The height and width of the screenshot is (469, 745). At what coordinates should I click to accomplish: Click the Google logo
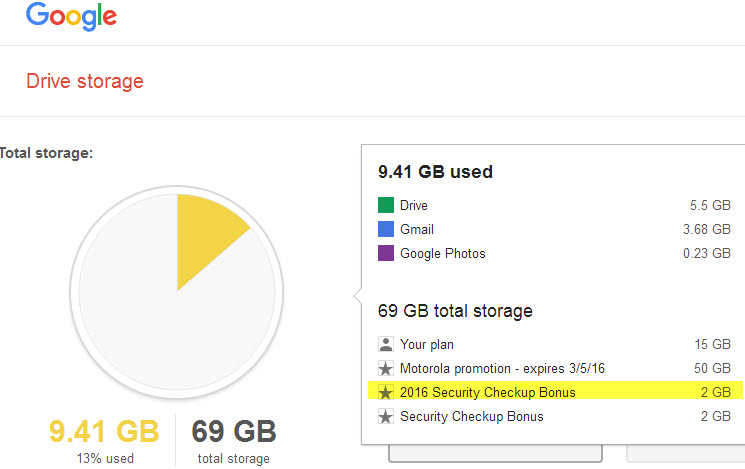click(71, 16)
